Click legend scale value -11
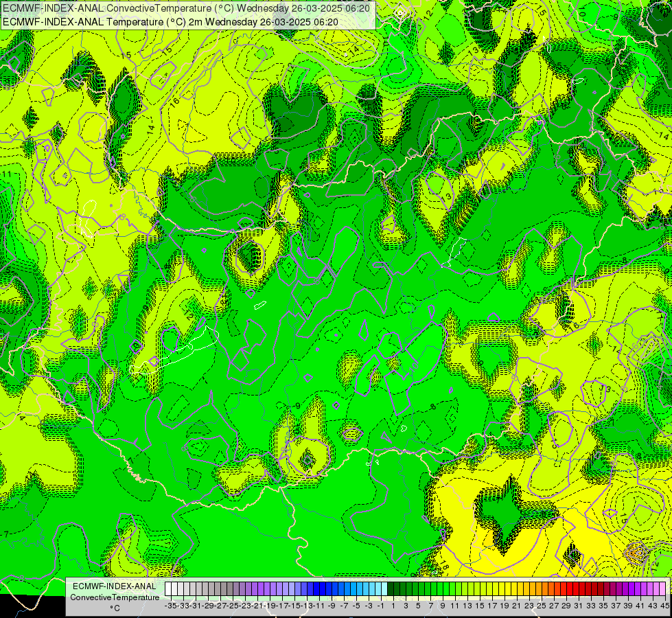The width and height of the screenshot is (672, 618). pos(319,606)
